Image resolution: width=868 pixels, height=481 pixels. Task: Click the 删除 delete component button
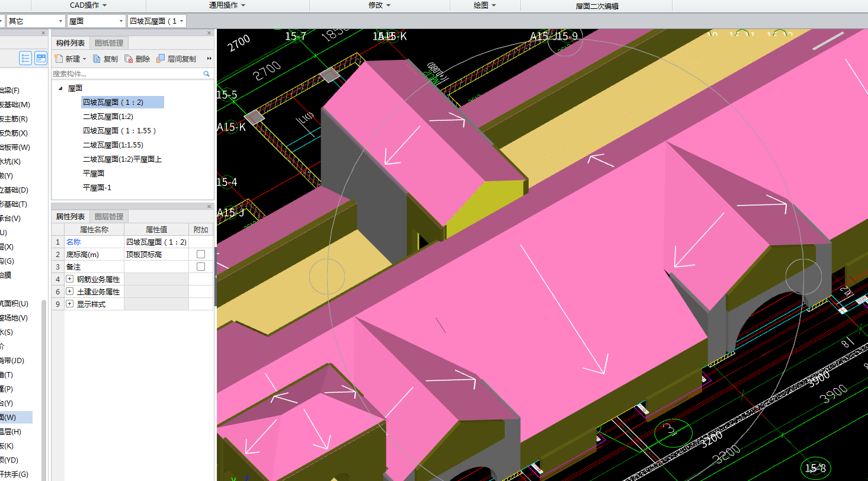click(x=137, y=59)
